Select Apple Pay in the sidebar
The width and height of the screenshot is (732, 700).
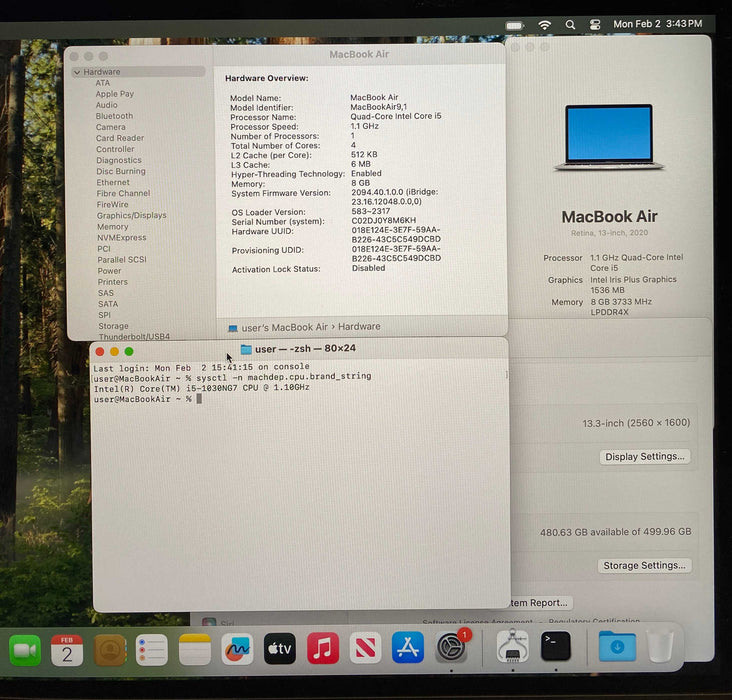tap(114, 94)
